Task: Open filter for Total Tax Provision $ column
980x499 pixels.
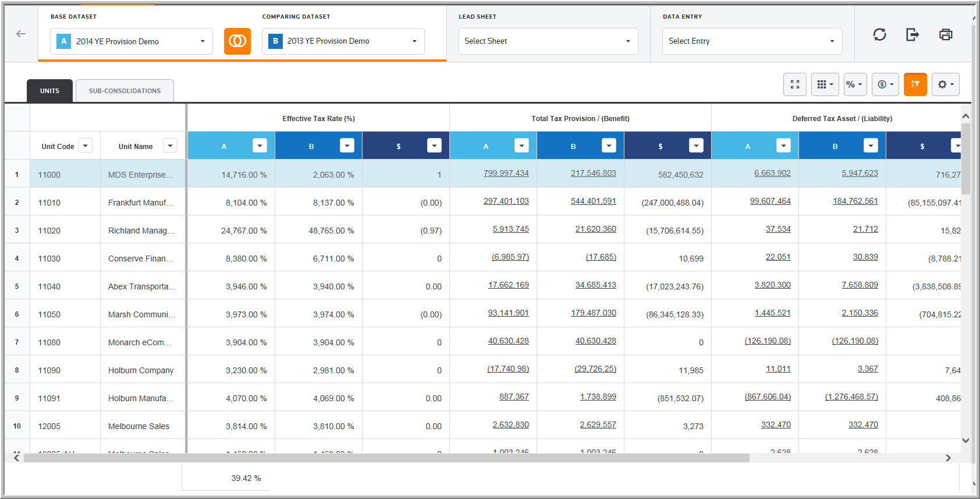Action: click(x=696, y=146)
